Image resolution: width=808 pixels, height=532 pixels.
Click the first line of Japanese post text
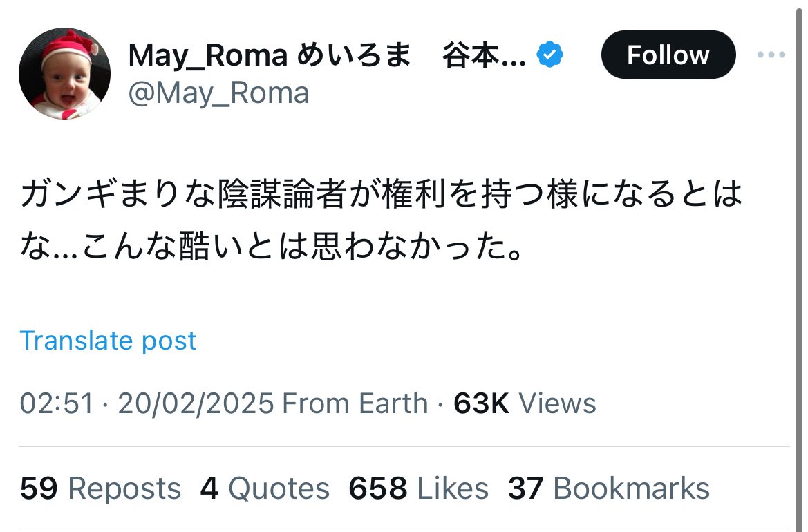click(x=382, y=193)
